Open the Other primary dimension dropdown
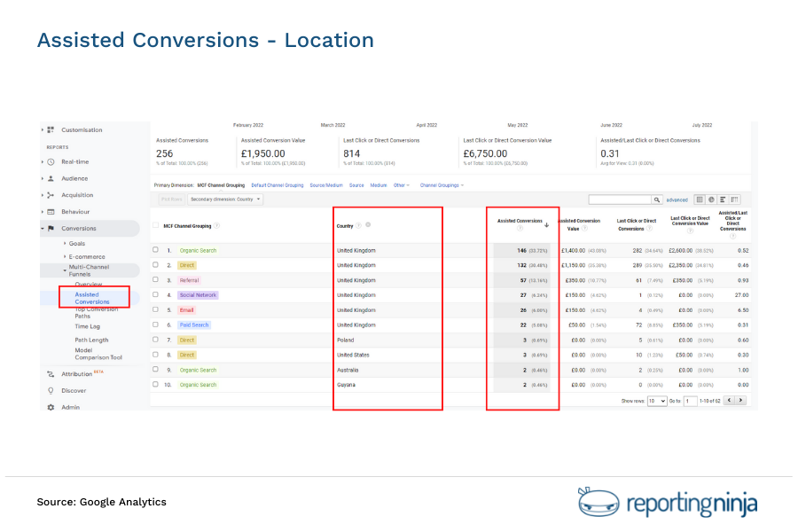 pos(401,185)
